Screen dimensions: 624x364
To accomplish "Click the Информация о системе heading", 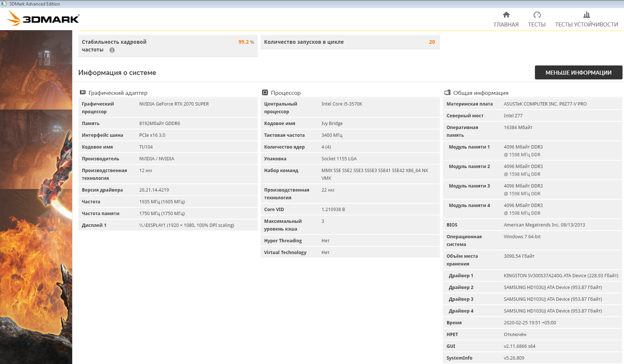I will 117,73.
